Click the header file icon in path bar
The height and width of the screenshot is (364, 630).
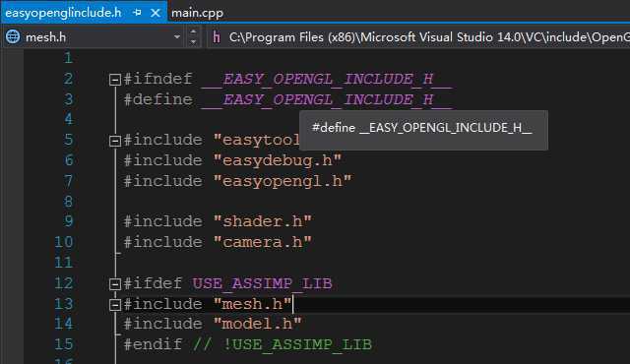click(x=217, y=37)
